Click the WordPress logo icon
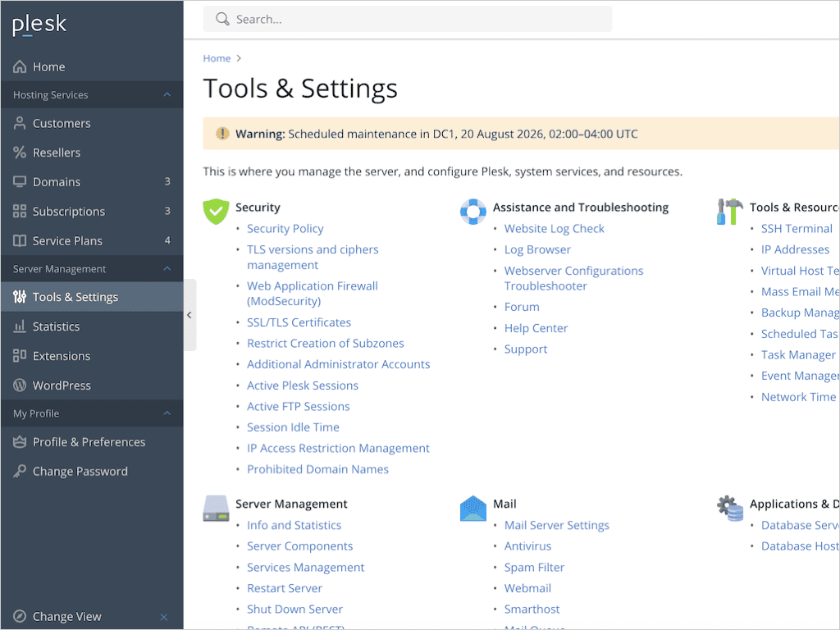840x630 pixels. tap(20, 386)
